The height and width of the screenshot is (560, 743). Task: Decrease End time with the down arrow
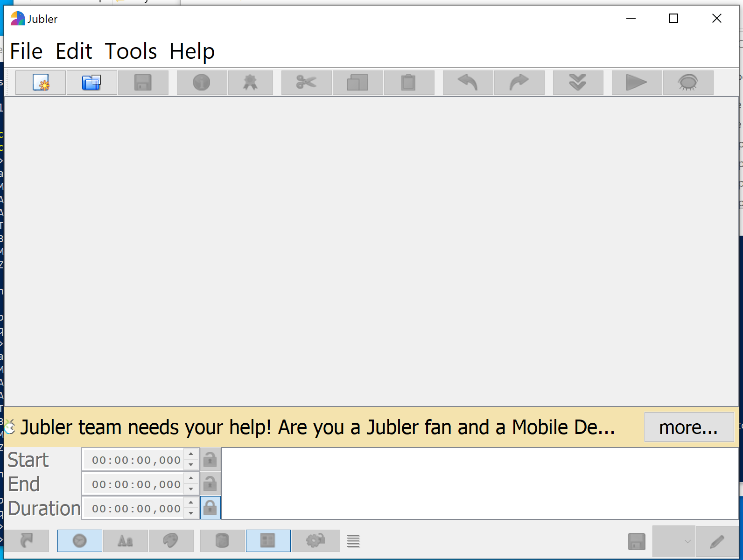191,489
